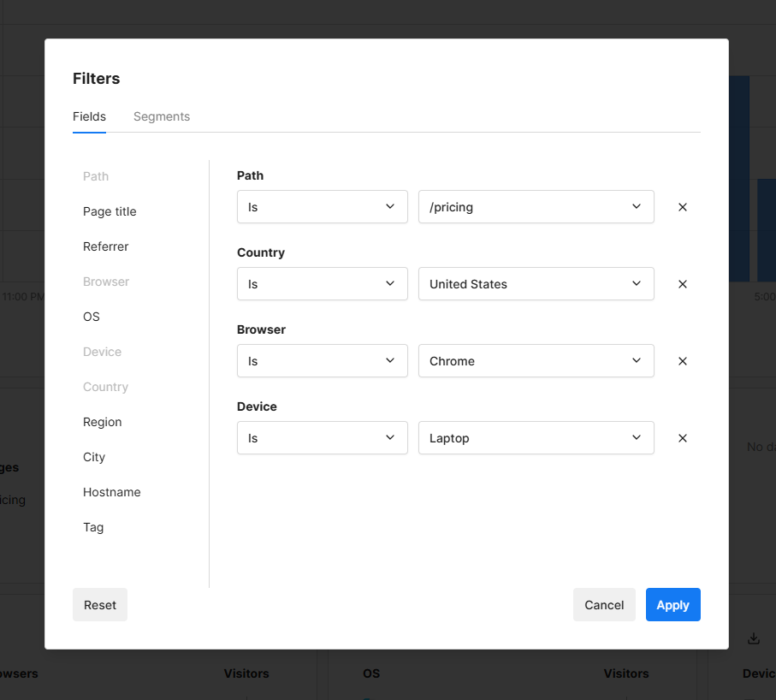Apply the selected filters
The image size is (776, 700).
(x=672, y=605)
